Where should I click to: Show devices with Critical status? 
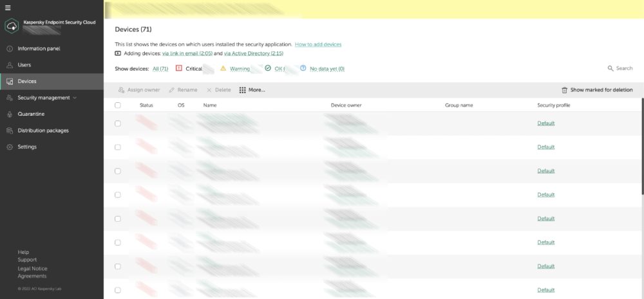194,69
